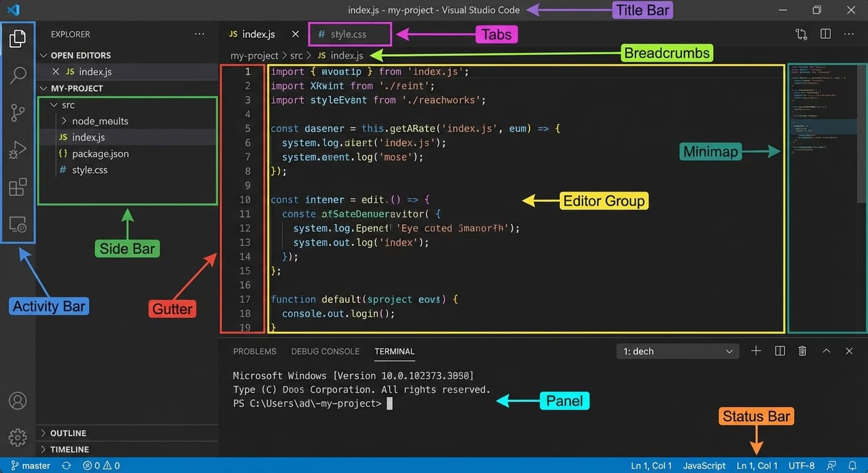Click the notifications bell in the status bar
The image size is (868, 473).
(854, 465)
